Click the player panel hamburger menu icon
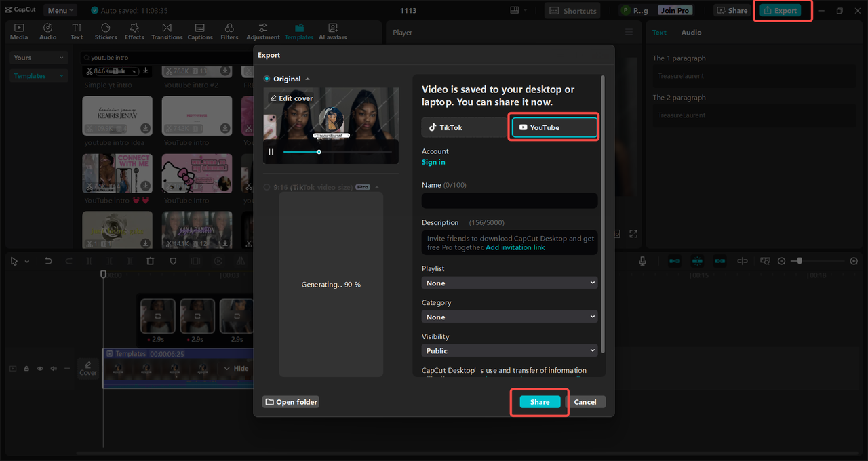 629,32
